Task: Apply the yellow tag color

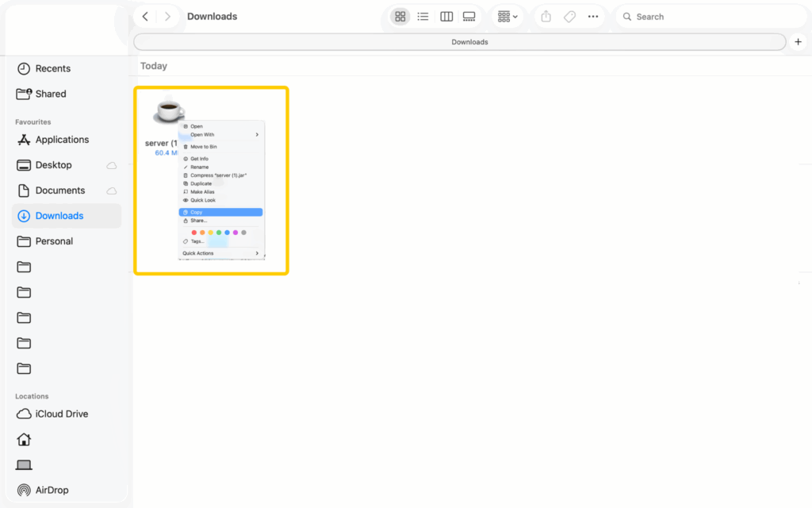Action: [211, 233]
